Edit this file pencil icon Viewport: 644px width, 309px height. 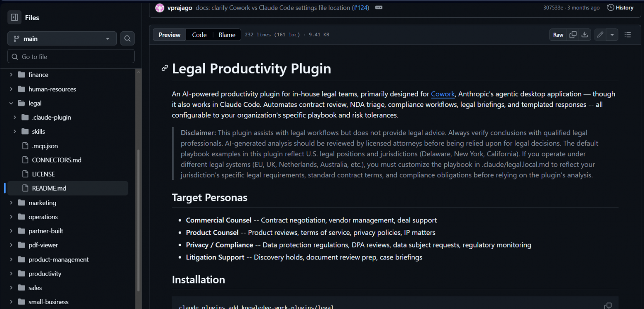click(x=600, y=35)
